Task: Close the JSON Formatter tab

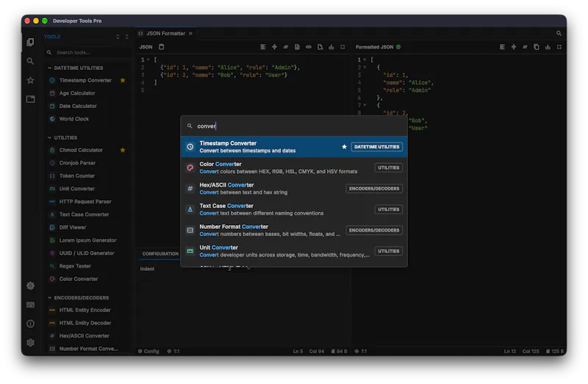Action: pyautogui.click(x=190, y=33)
